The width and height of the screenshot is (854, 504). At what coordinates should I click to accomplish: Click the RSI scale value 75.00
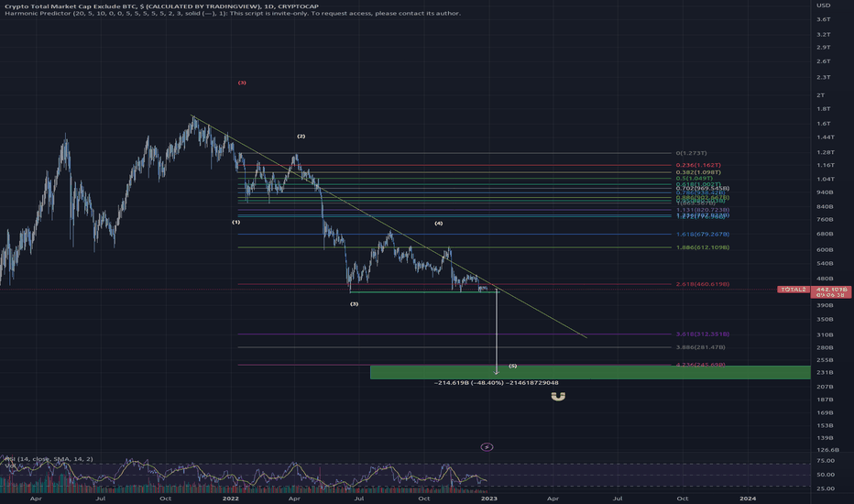pos(826,460)
